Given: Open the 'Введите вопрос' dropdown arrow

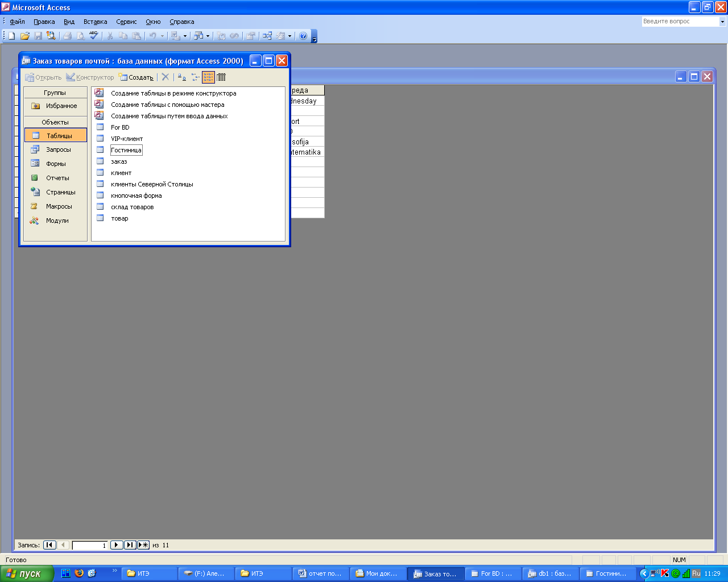Looking at the screenshot, I should pos(722,22).
